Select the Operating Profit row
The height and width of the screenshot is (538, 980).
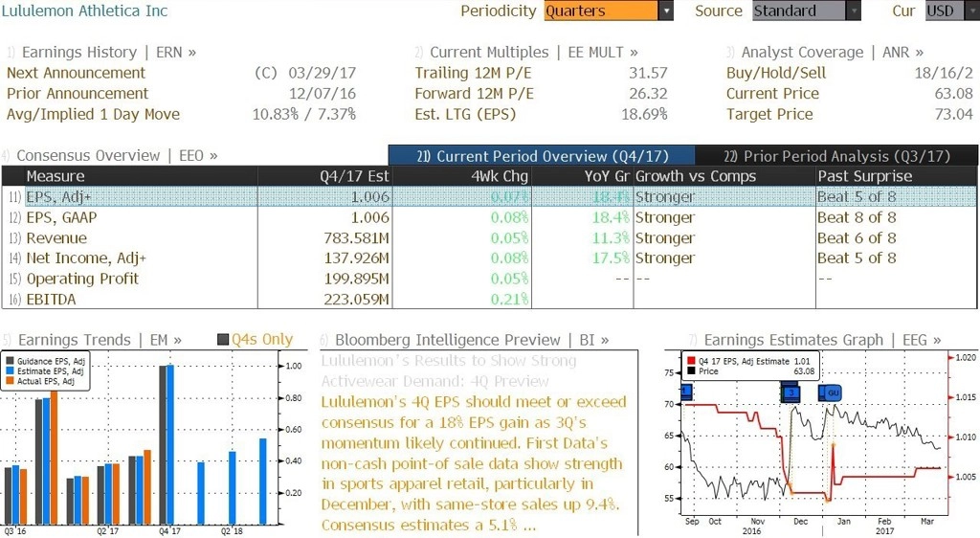(x=489, y=279)
